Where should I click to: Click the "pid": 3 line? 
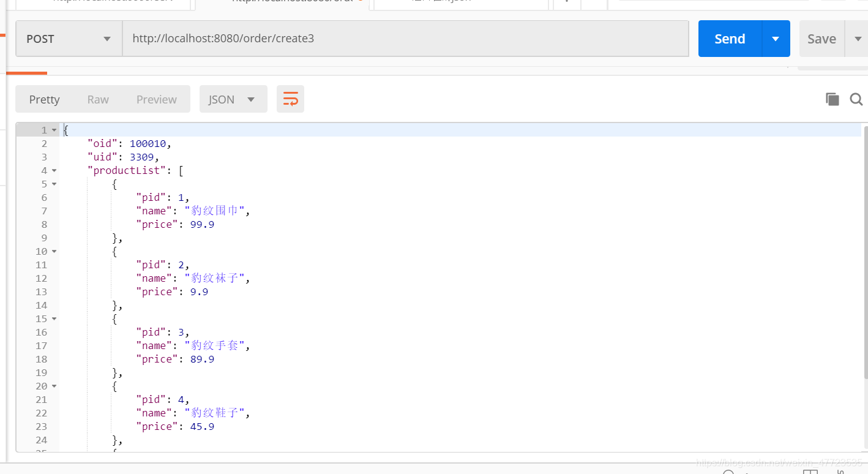pyautogui.click(x=163, y=333)
